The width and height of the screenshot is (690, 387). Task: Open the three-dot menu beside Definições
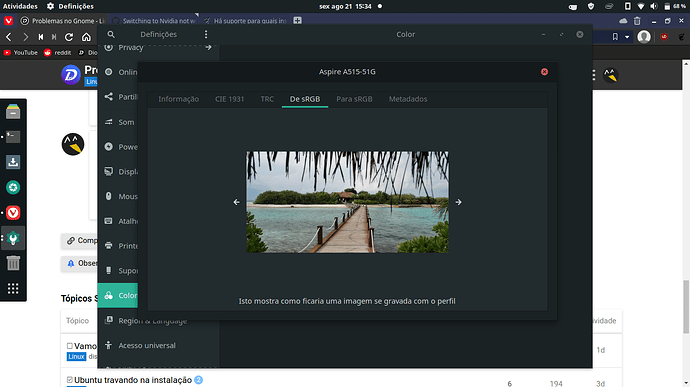(x=206, y=34)
